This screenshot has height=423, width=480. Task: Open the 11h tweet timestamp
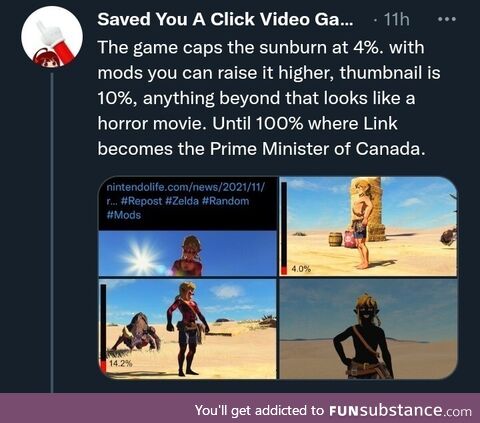[396, 19]
